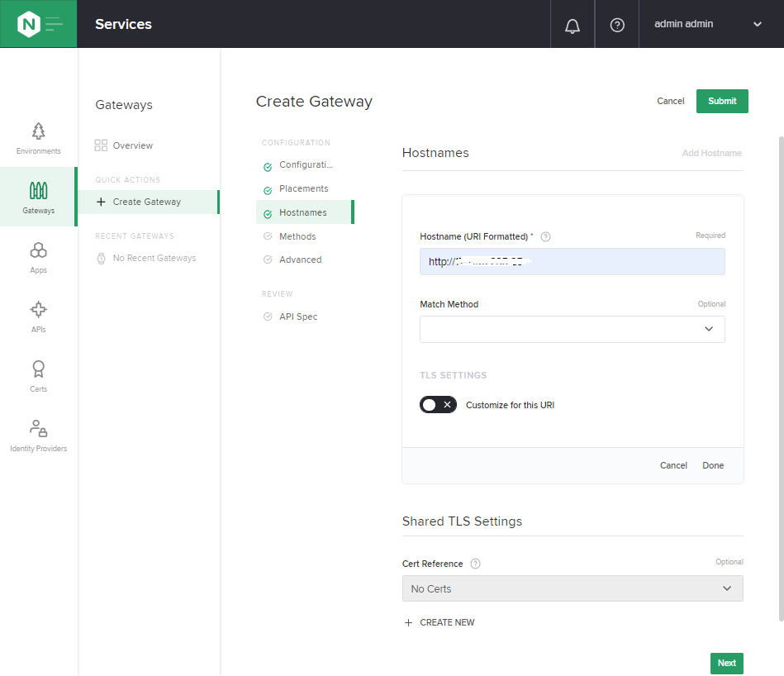Click the green Submit button
Viewport: 784px width, 676px height.
[722, 101]
